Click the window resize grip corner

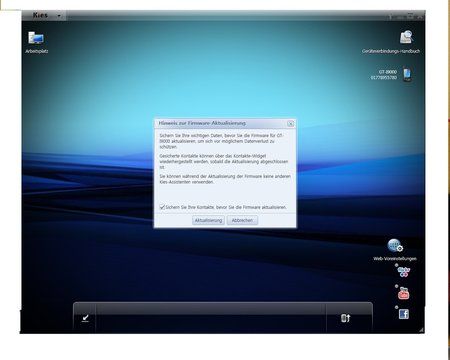421,330
